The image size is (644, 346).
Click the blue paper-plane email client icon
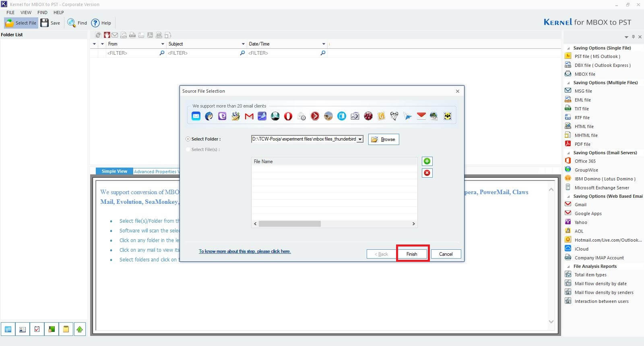(408, 116)
